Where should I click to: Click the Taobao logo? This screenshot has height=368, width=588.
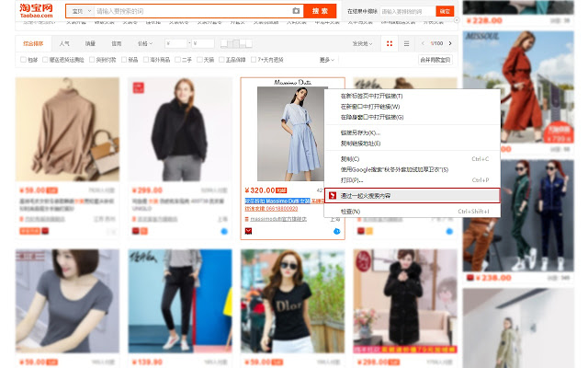pyautogui.click(x=36, y=11)
